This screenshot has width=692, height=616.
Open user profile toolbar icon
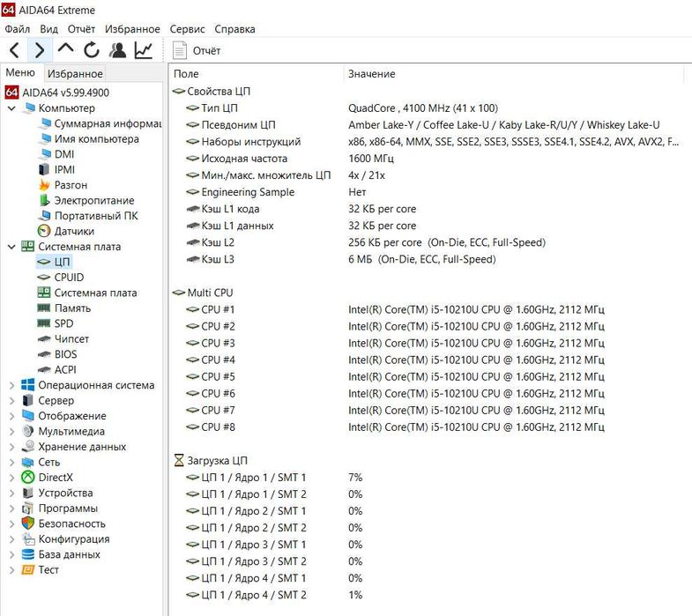(x=117, y=50)
